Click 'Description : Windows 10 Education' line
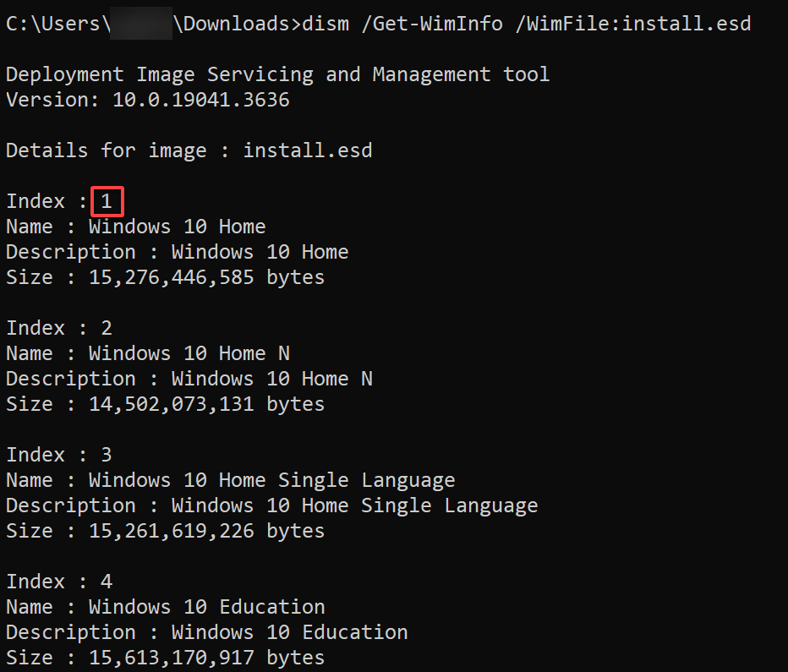This screenshot has height=672, width=788. click(207, 633)
